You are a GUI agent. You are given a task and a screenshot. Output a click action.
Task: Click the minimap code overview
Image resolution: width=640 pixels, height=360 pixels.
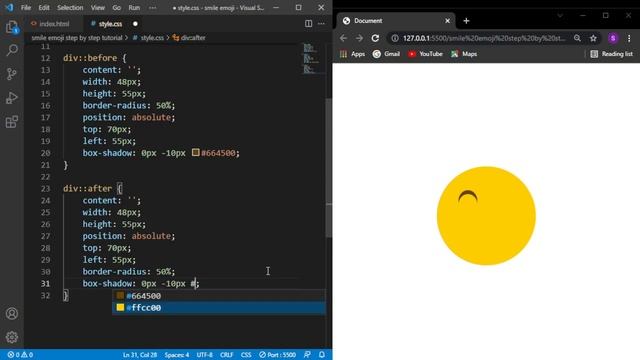(x=313, y=59)
